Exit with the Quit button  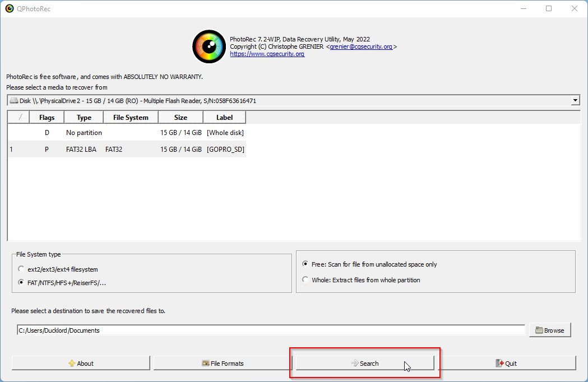point(506,364)
